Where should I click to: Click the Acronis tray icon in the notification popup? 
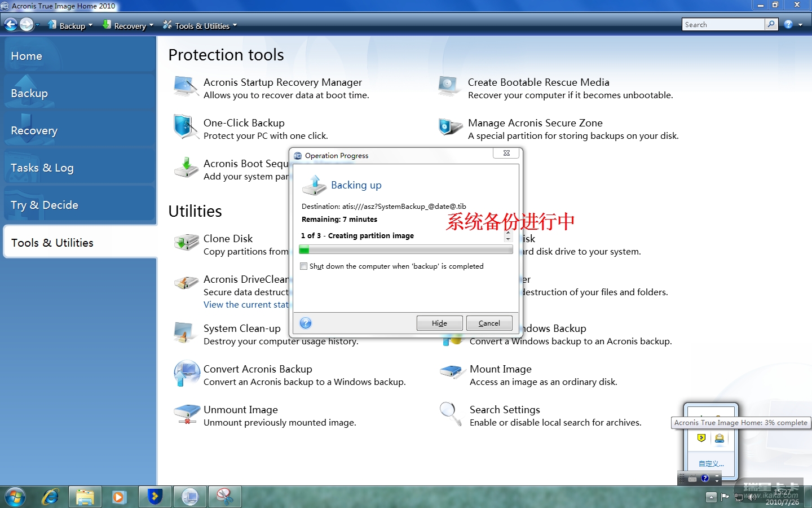(720, 438)
